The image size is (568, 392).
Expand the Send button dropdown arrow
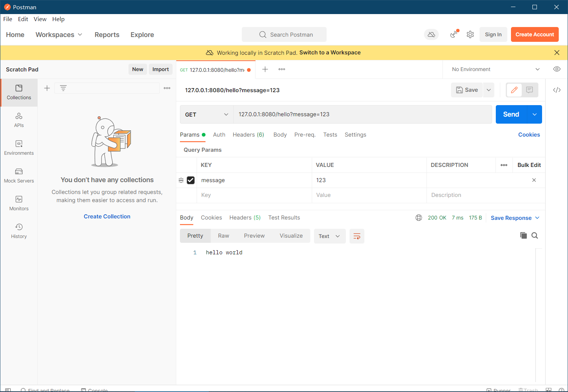click(534, 114)
